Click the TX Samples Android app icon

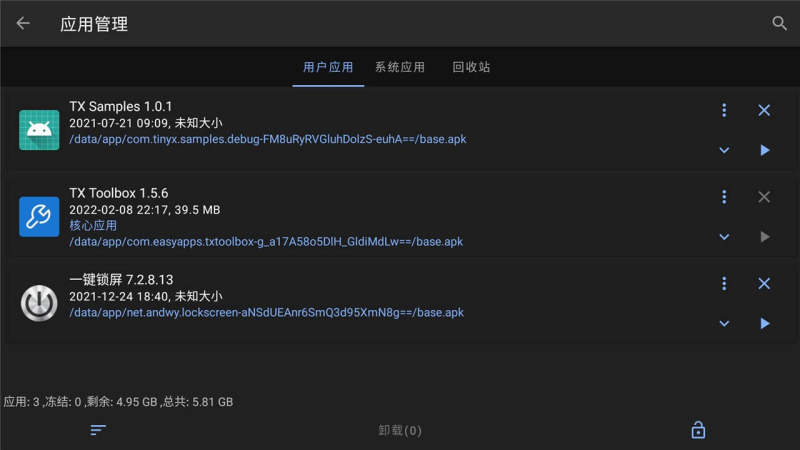(x=39, y=130)
